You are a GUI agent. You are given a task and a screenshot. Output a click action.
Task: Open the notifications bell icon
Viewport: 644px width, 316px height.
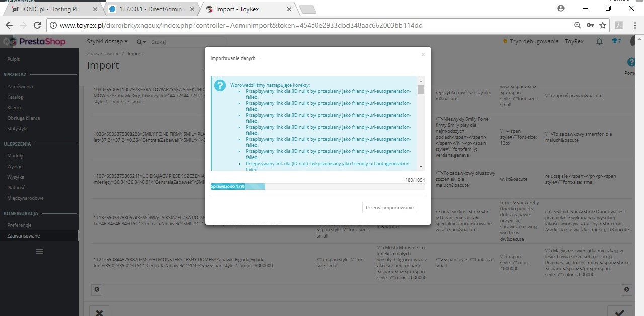coord(599,41)
